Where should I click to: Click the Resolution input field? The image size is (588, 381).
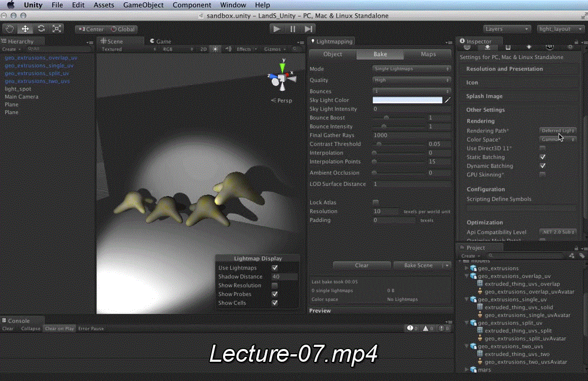pos(387,211)
